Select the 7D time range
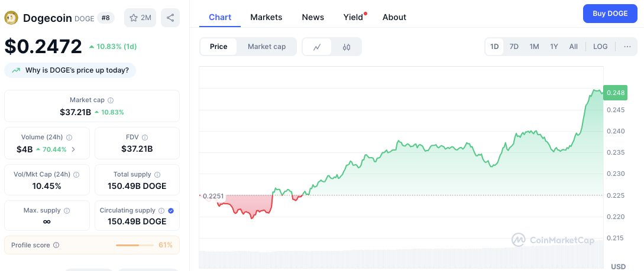644x271 pixels. (x=514, y=47)
